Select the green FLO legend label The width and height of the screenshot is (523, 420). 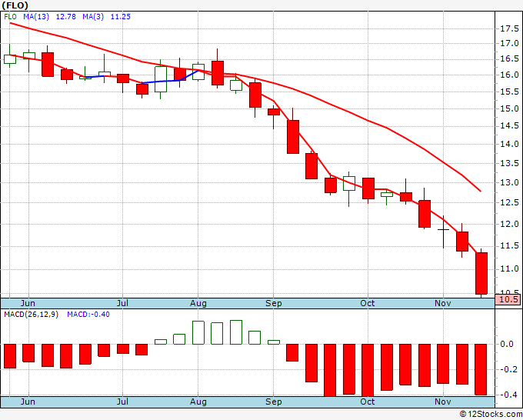(x=10, y=17)
